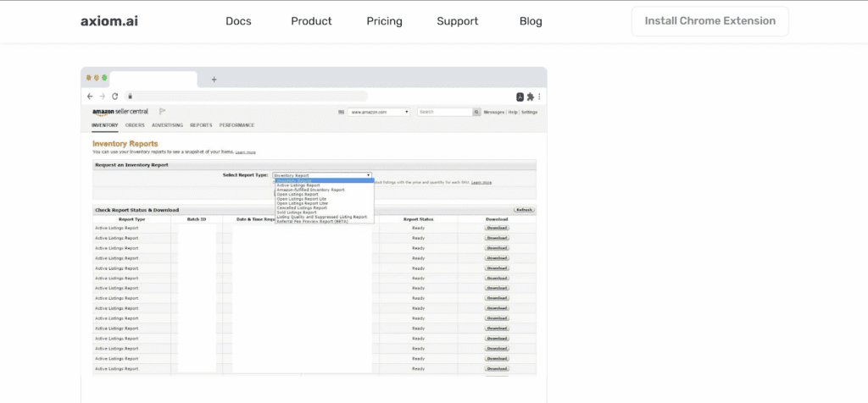Click into the Seller Central Search field
868x403 pixels.
coord(443,112)
